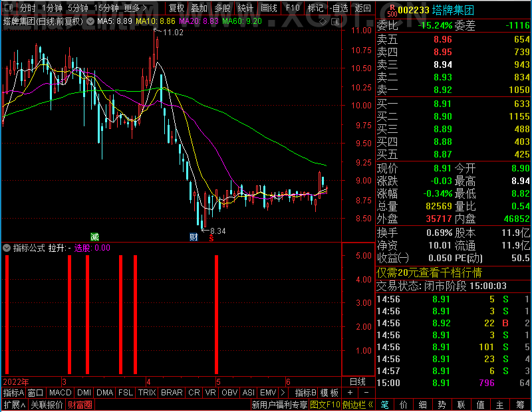Select the 笔 tick tab
532x412 pixels.
(x=384, y=405)
